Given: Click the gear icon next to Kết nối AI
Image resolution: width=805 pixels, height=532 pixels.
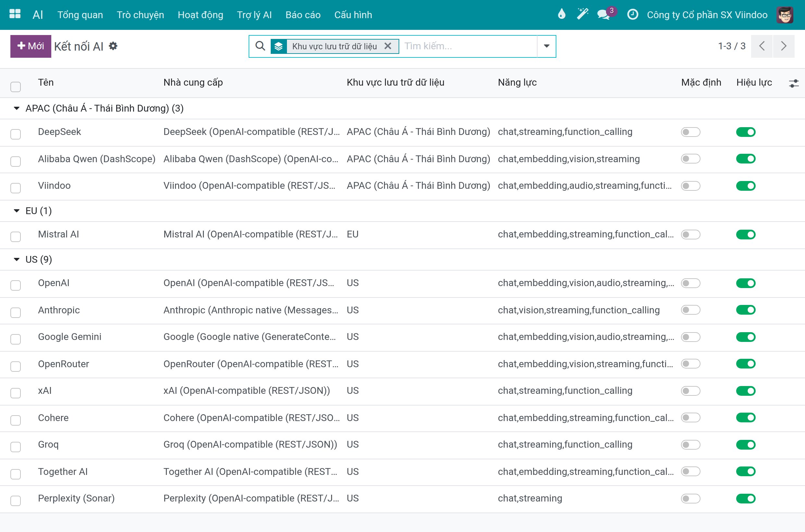Looking at the screenshot, I should pos(113,46).
